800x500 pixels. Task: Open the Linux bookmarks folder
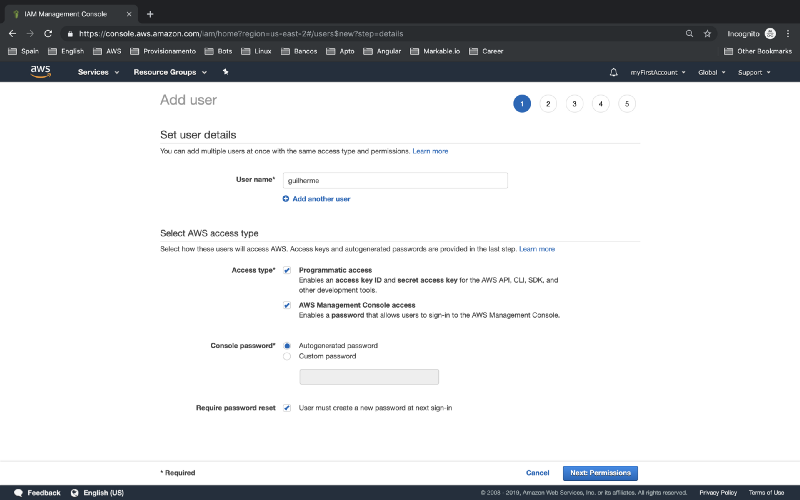(256, 51)
